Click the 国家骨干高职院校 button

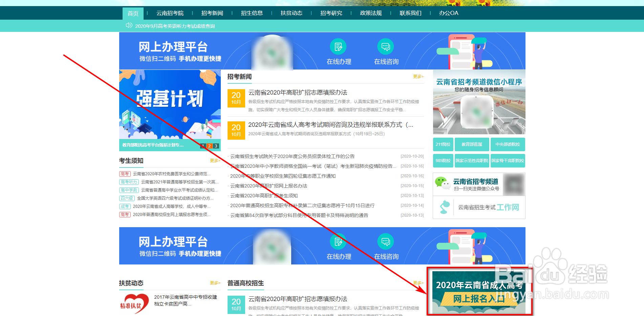pos(508,161)
